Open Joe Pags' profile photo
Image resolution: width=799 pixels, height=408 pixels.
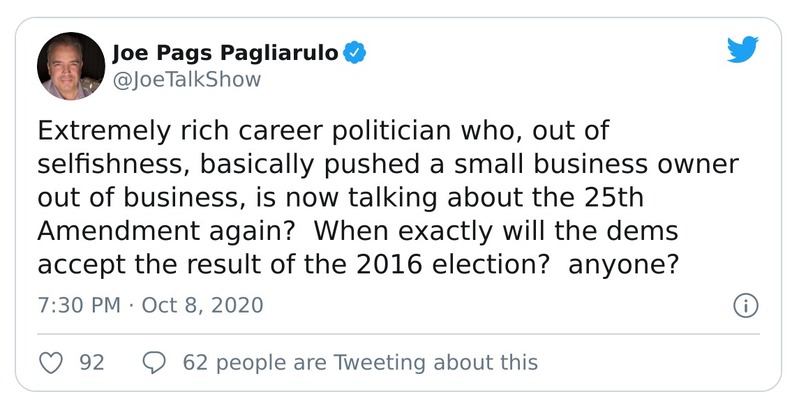(71, 66)
